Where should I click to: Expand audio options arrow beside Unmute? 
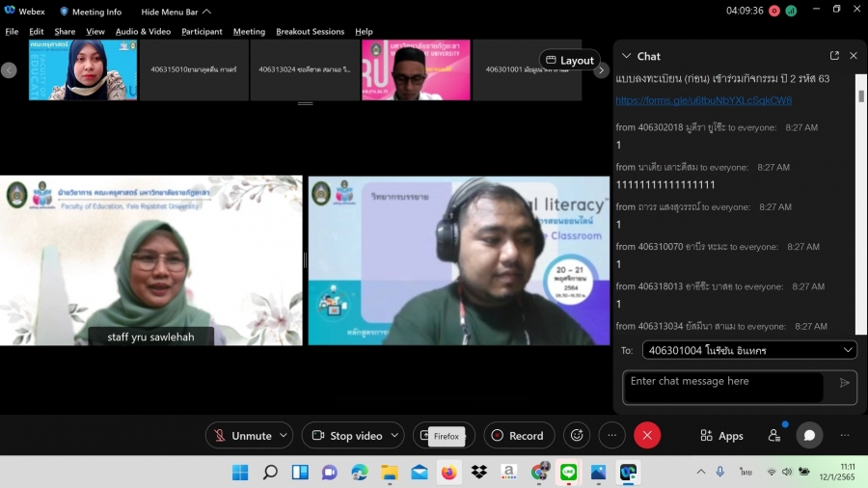(284, 436)
